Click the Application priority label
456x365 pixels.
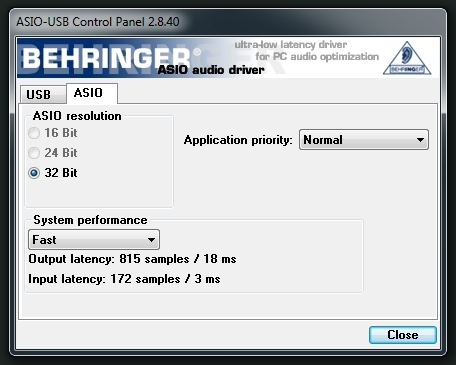[x=238, y=140]
